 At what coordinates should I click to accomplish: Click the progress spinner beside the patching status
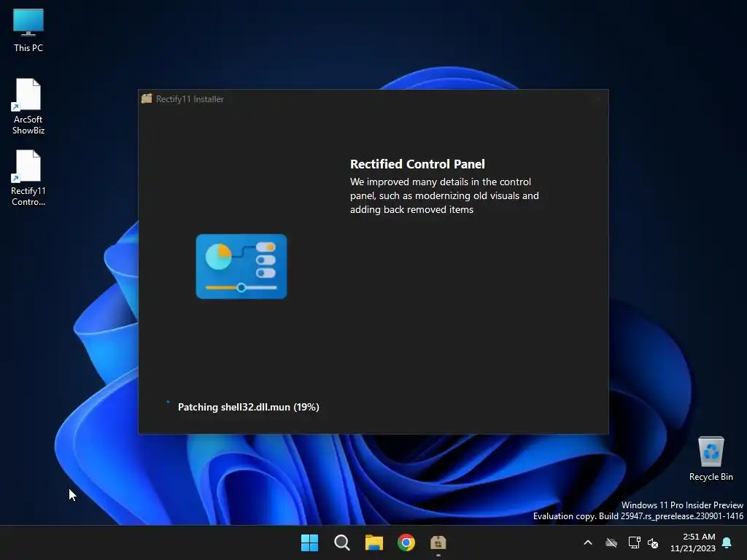168,402
